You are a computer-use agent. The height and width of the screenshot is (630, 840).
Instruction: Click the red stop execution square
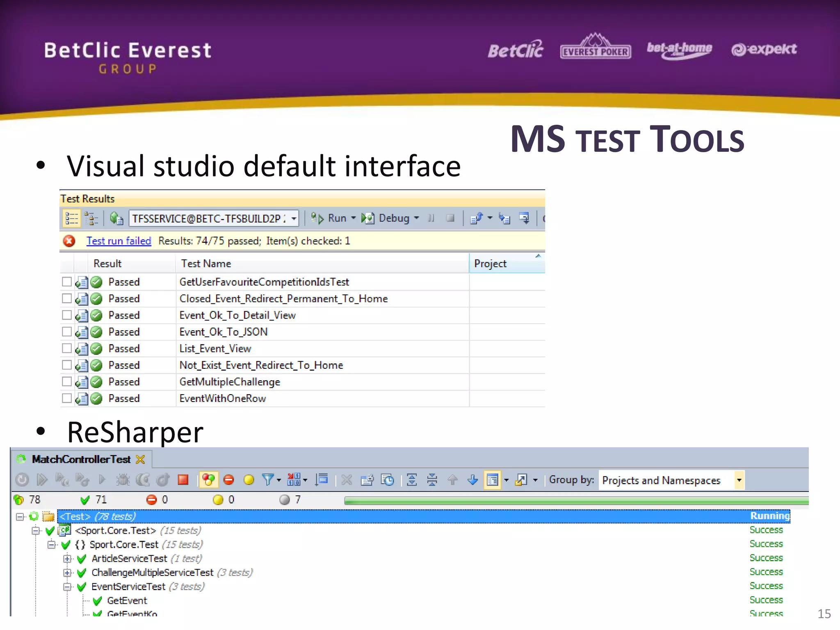(x=183, y=479)
